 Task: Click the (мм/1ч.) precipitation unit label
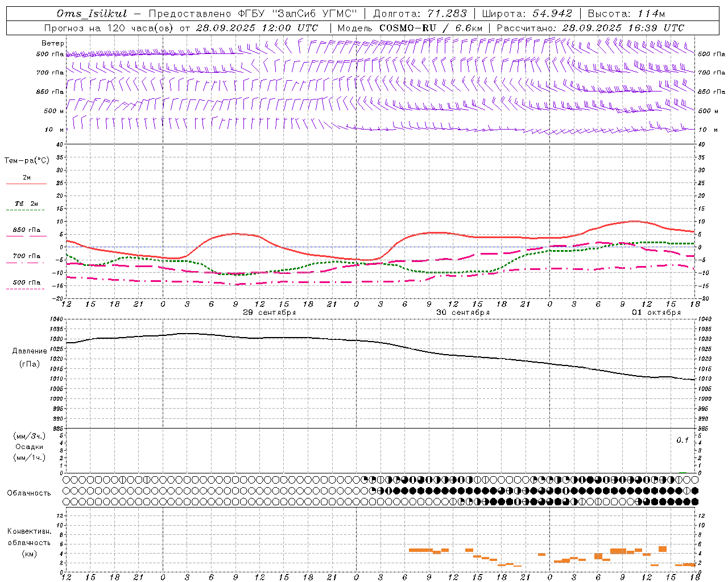click(30, 458)
